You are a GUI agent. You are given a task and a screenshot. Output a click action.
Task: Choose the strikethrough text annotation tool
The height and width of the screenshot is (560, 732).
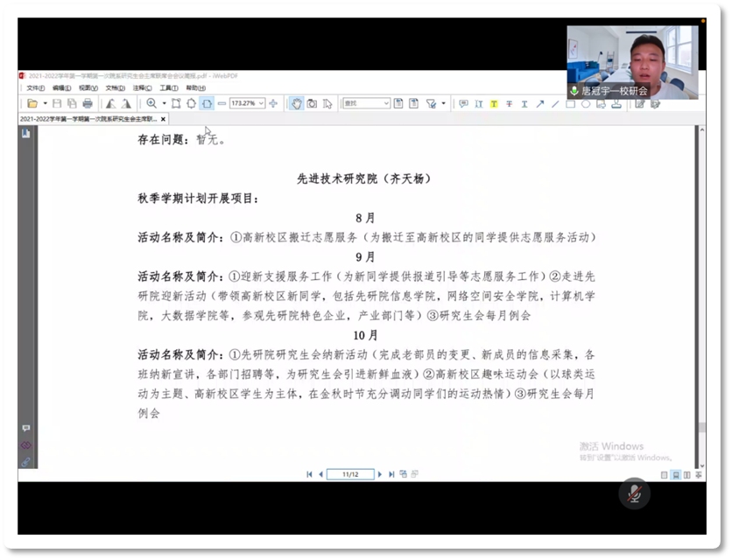pyautogui.click(x=509, y=104)
